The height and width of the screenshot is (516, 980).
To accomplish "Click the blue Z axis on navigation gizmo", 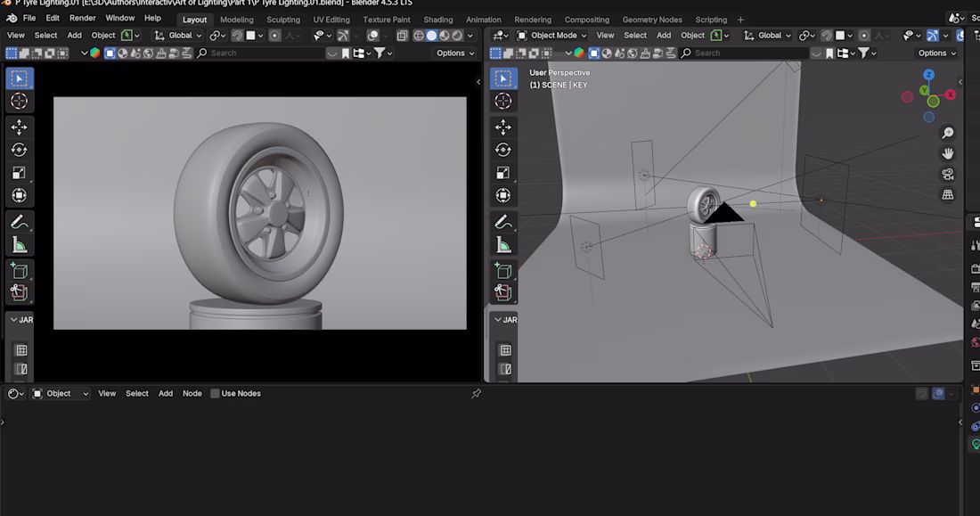I will 928,76.
